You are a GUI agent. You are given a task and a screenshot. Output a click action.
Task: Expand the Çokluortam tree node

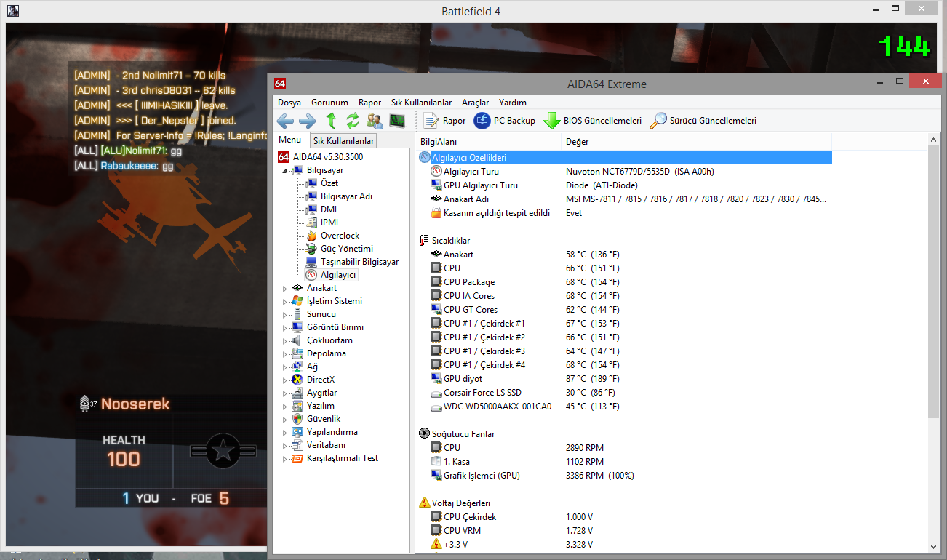(285, 340)
